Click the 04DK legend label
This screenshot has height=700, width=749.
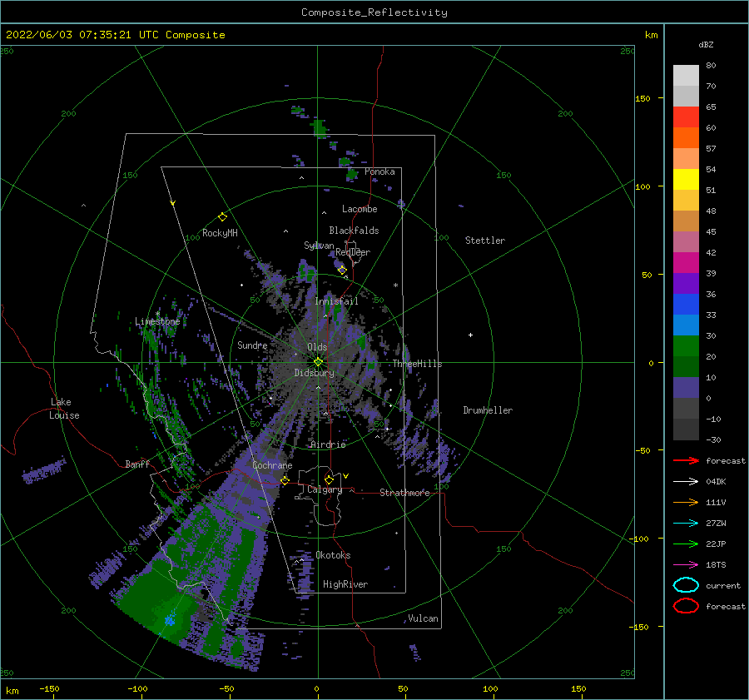coord(716,482)
